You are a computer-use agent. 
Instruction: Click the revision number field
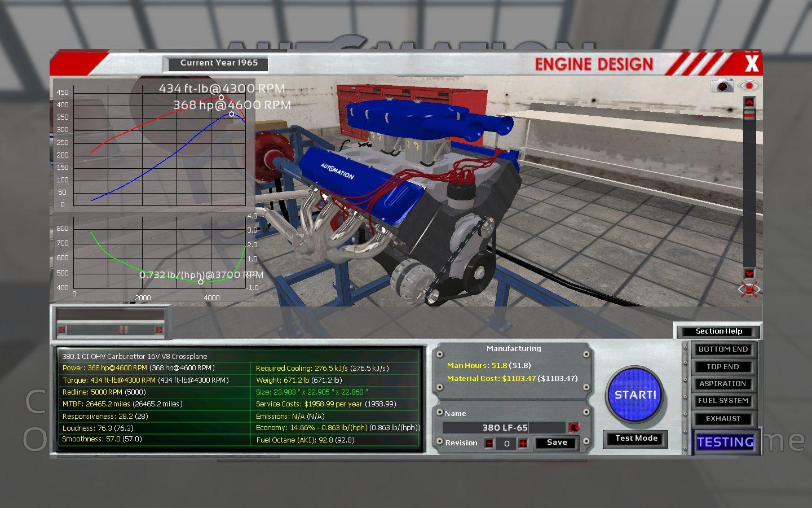point(506,444)
